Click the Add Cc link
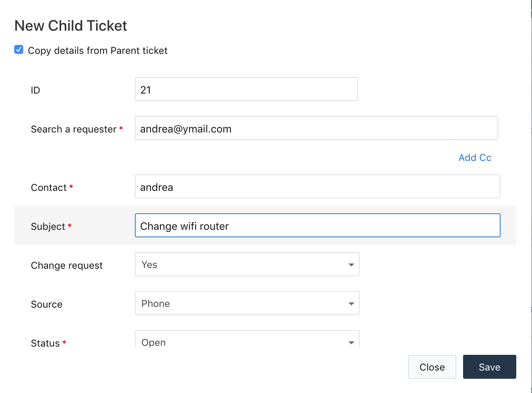The height and width of the screenshot is (393, 532). click(x=475, y=158)
